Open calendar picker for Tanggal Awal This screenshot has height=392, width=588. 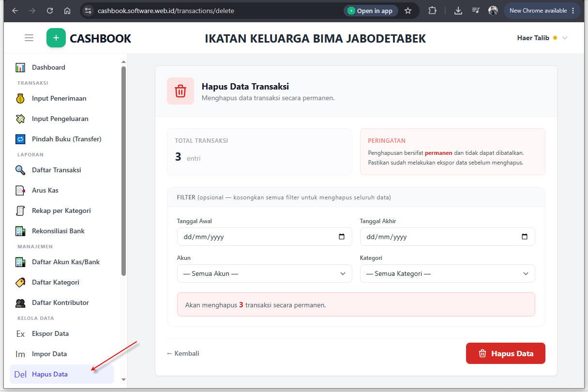point(342,237)
